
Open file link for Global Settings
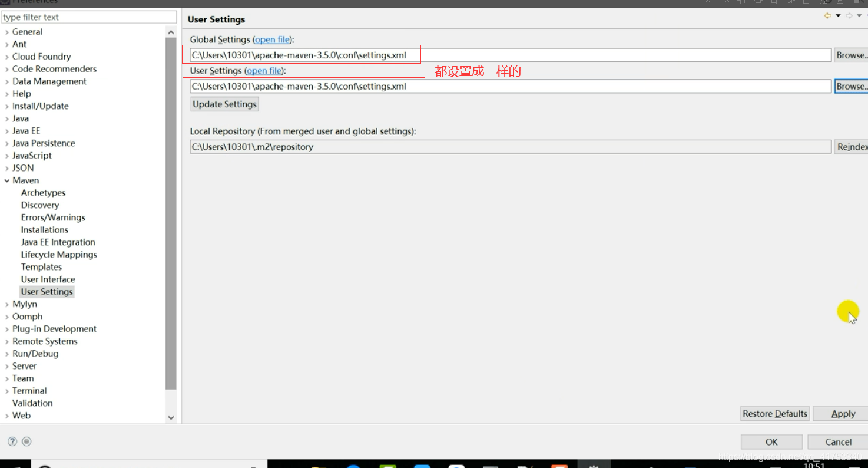273,39
